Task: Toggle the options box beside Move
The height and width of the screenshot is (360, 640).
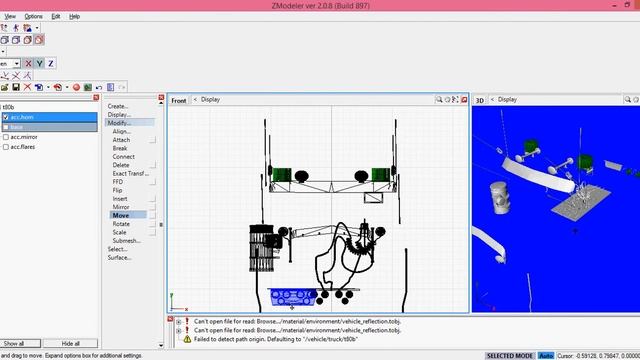Action: pyautogui.click(x=152, y=216)
